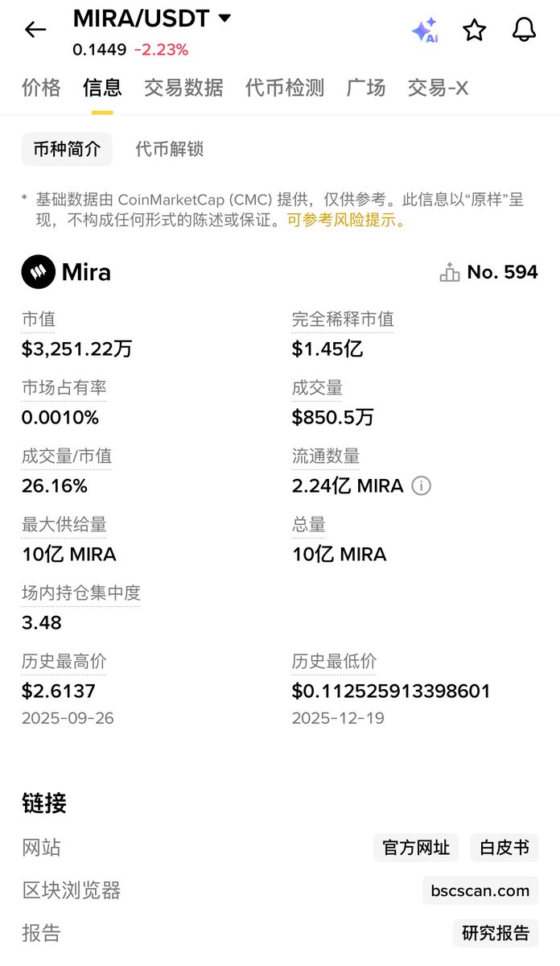Image resolution: width=560 pixels, height=966 pixels.
Task: Open the 白皮书 whitepaper button
Action: coord(504,848)
